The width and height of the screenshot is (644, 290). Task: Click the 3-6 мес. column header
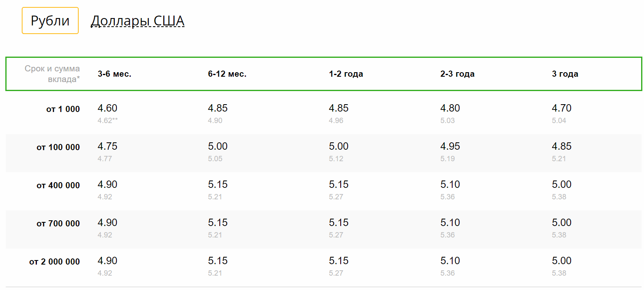[x=114, y=74]
